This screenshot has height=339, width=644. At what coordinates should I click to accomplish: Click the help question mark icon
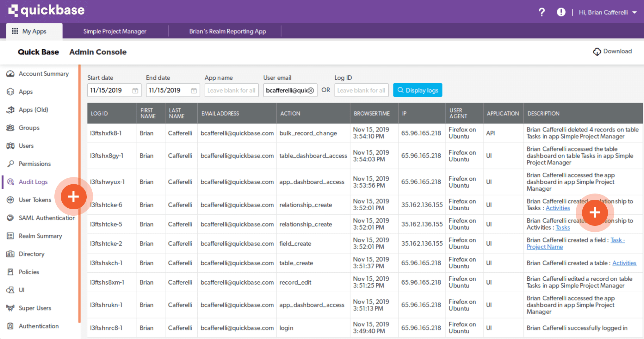(542, 12)
